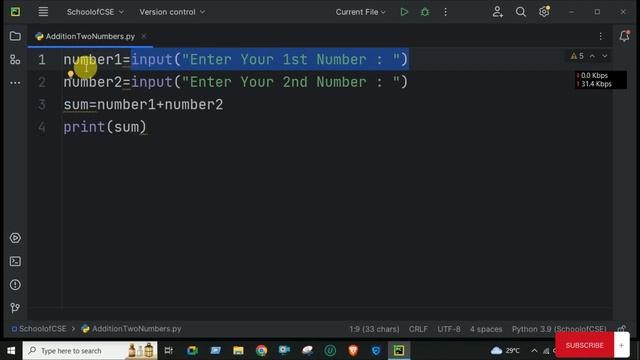Open IDE settings gear icon
The image size is (640, 360).
(544, 11)
